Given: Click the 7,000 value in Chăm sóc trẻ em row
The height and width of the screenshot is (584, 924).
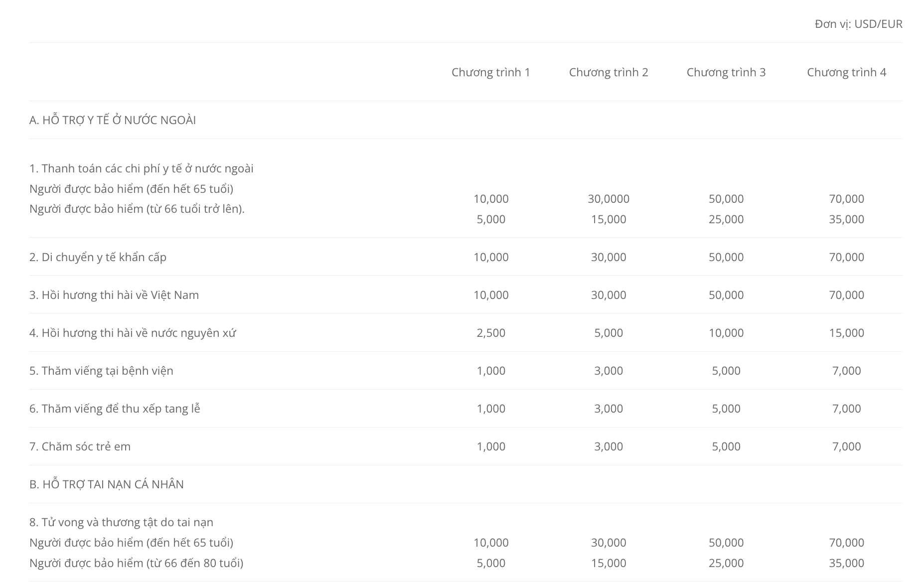Looking at the screenshot, I should tap(846, 446).
